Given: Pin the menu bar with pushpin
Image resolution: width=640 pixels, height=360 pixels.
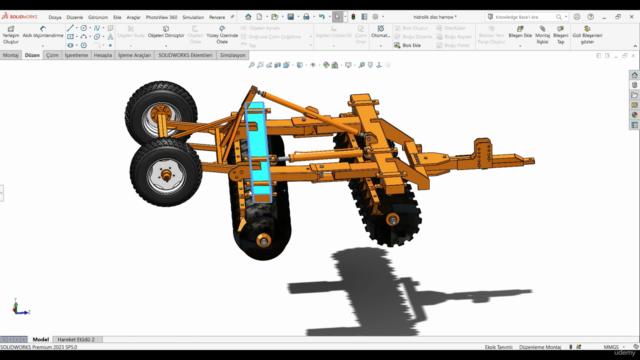Looking at the screenshot, I should point(232,17).
